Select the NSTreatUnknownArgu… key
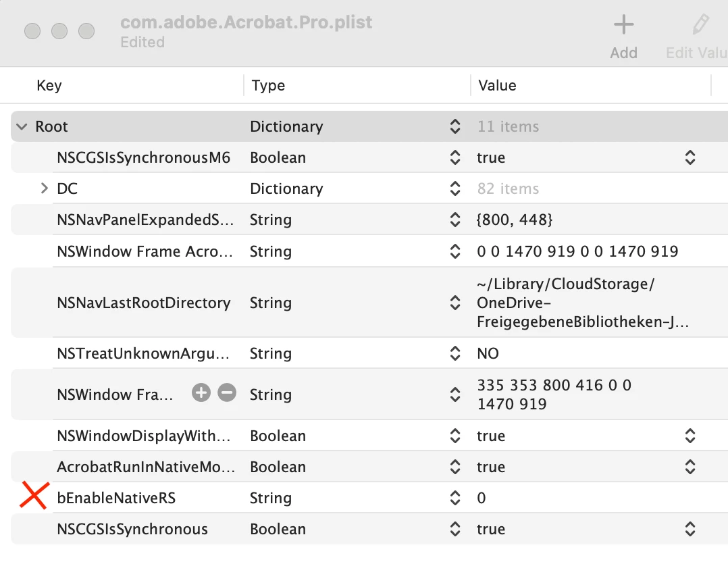This screenshot has height=562, width=728. (143, 353)
